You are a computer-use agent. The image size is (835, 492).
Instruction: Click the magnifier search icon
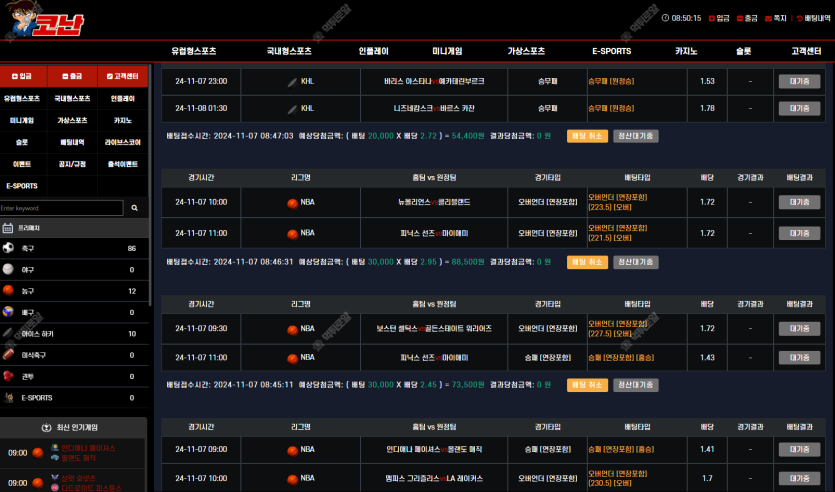pos(135,208)
